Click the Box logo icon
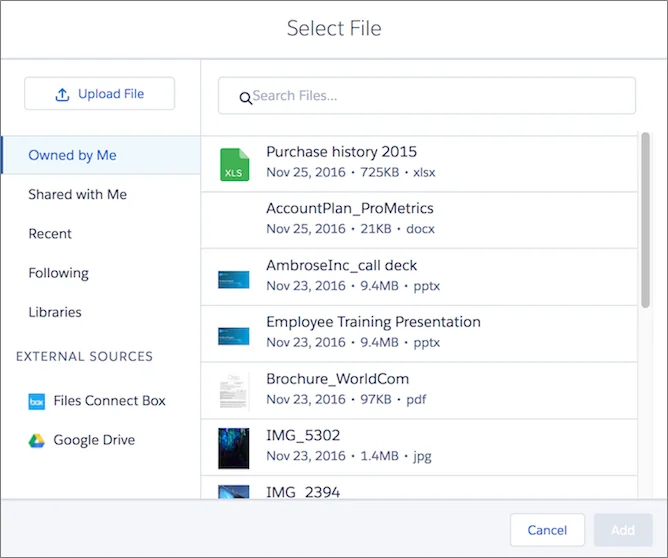Viewport: 668px width, 558px height. click(x=37, y=401)
